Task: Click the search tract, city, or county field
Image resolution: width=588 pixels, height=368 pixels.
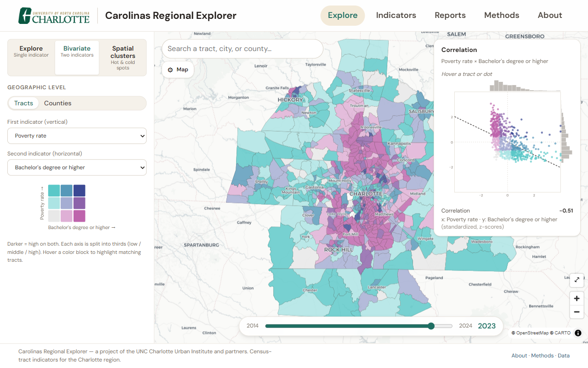Action: click(x=243, y=49)
